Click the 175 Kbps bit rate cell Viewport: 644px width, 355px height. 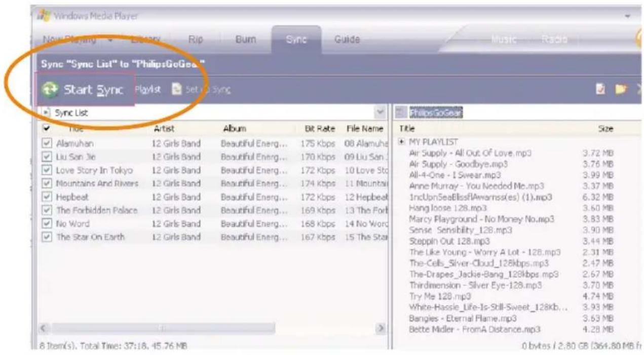click(x=318, y=143)
